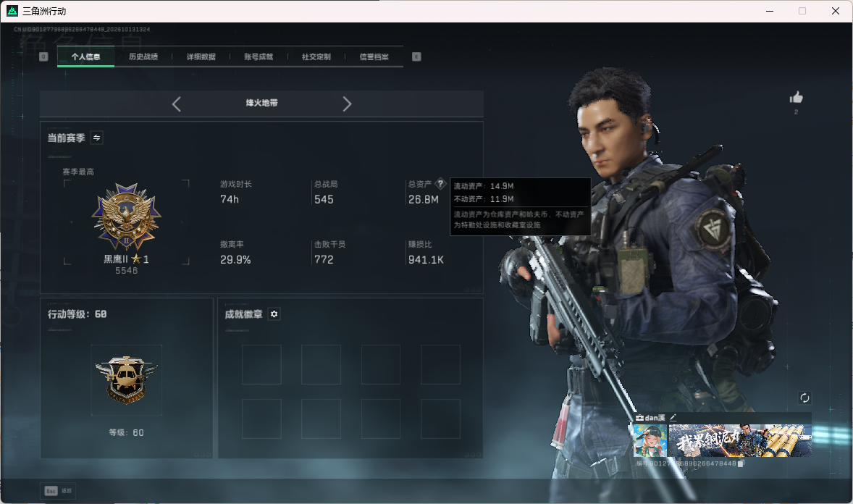Click the Esc 返回 back button
This screenshot has height=504, width=853.
pyautogui.click(x=58, y=491)
